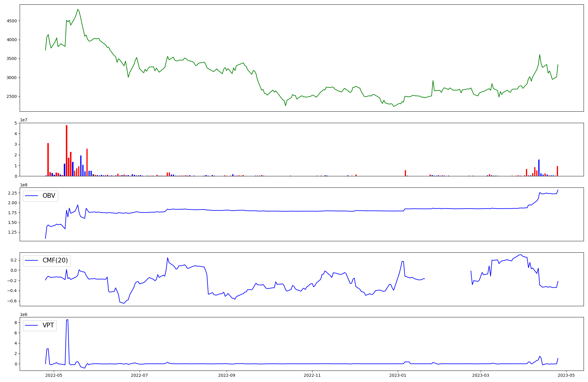
Task: Click the tallest red volume bar
Action: pos(67,151)
